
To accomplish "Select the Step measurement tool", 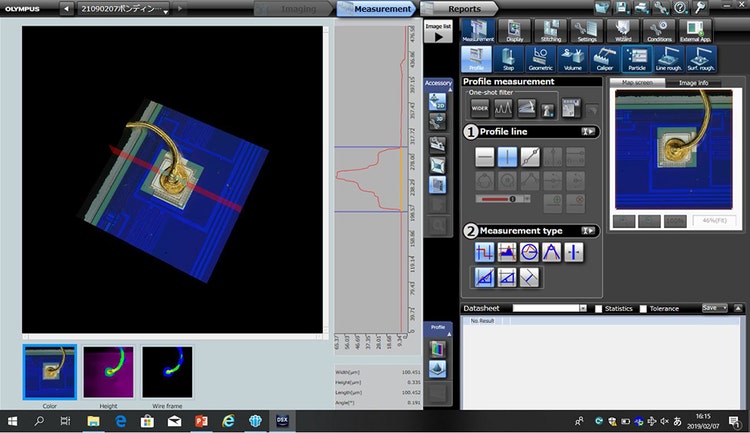I will pyautogui.click(x=509, y=59).
